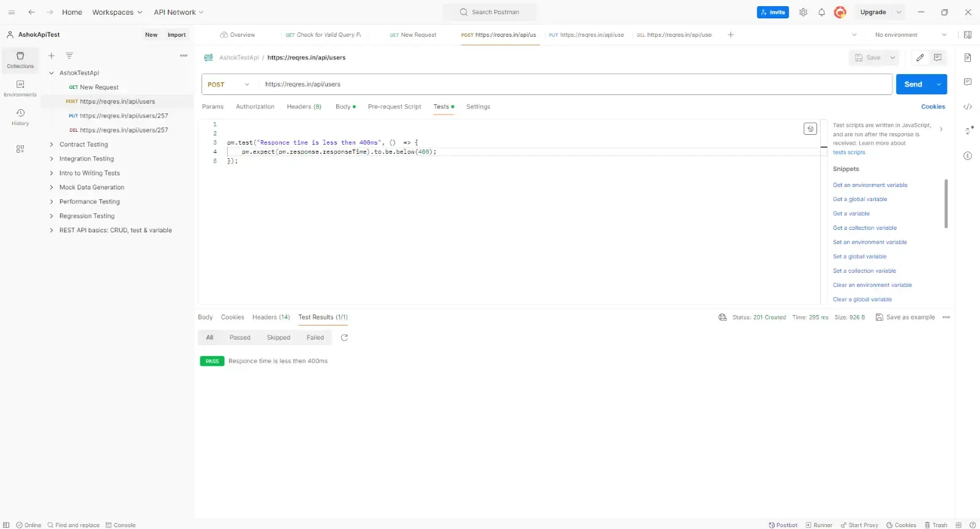This screenshot has height=529, width=980.
Task: Open the HTTP method POST dropdown
Action: click(229, 85)
